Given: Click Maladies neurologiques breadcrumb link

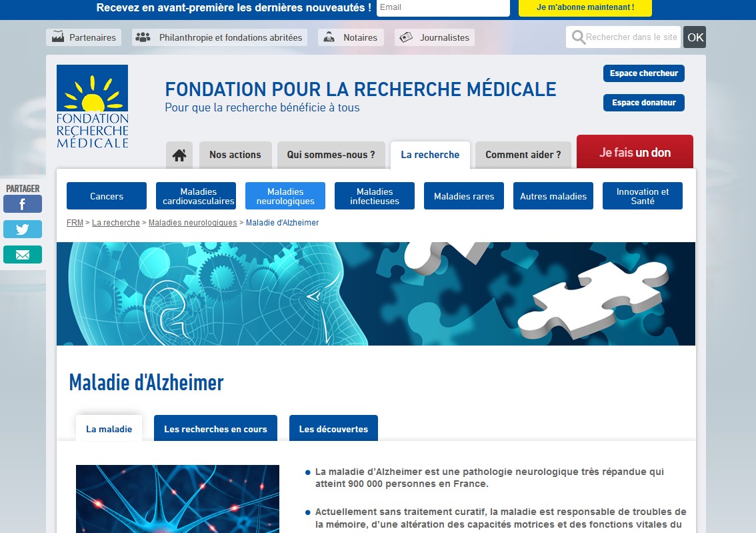Looking at the screenshot, I should click(x=193, y=223).
